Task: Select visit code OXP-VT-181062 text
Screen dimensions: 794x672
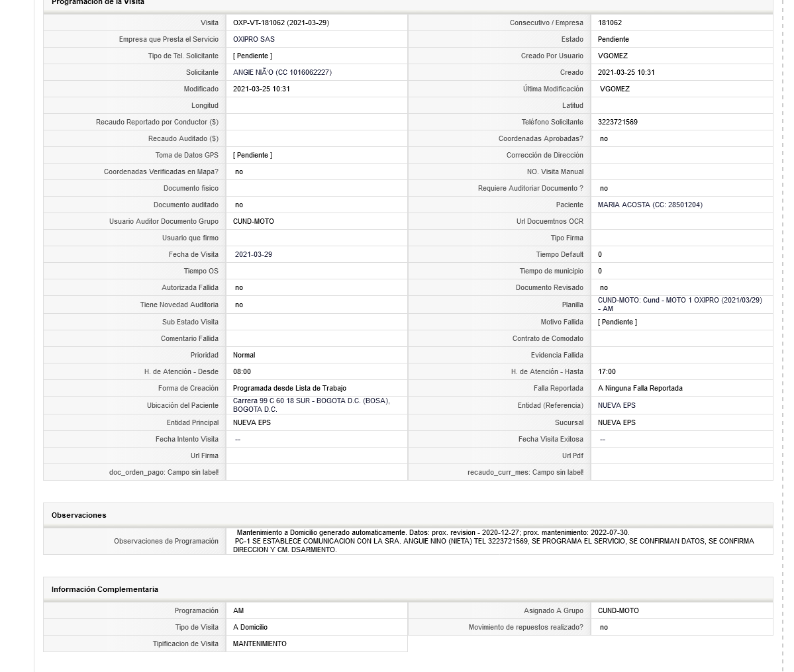Action: [x=281, y=23]
